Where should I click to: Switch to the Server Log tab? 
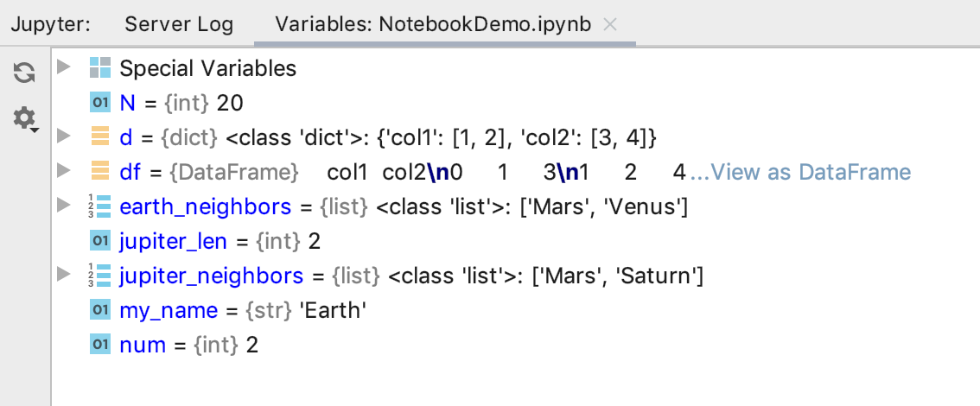click(x=179, y=24)
